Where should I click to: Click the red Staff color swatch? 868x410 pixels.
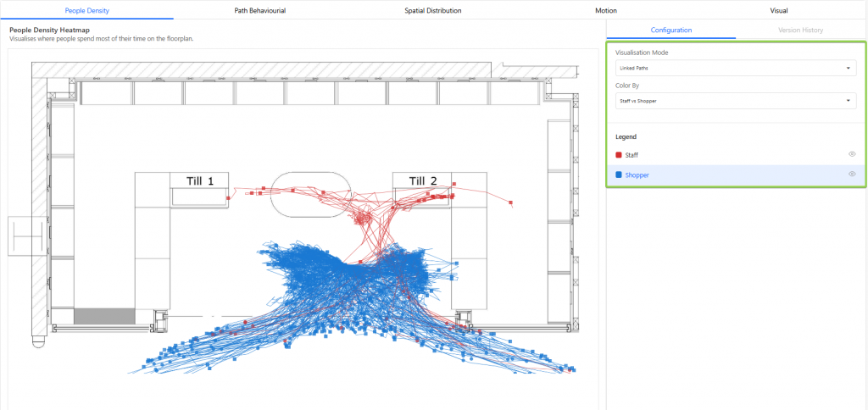pos(619,155)
